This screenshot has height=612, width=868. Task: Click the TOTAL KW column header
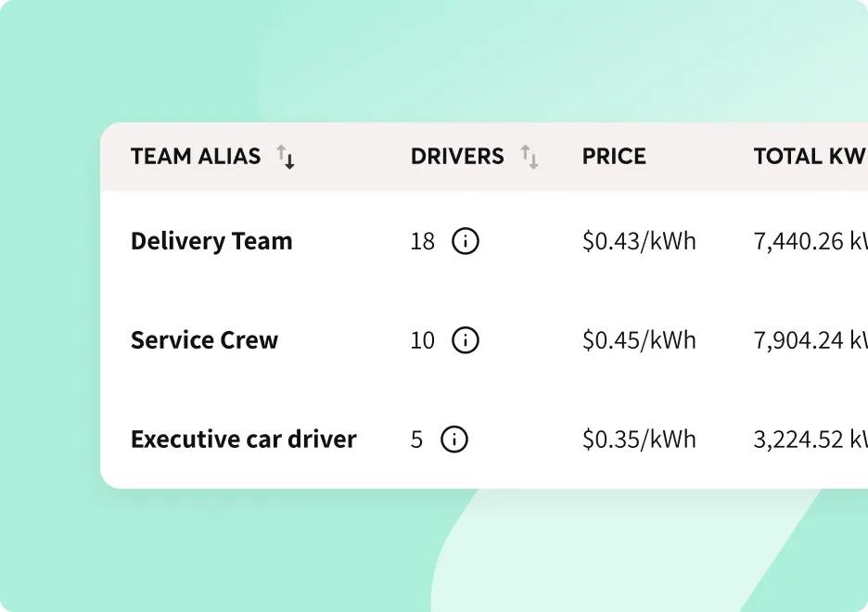(811, 157)
